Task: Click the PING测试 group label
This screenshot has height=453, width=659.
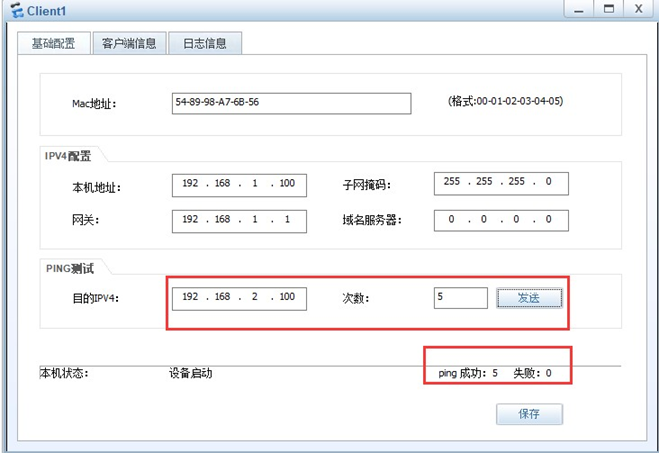Action: point(70,269)
